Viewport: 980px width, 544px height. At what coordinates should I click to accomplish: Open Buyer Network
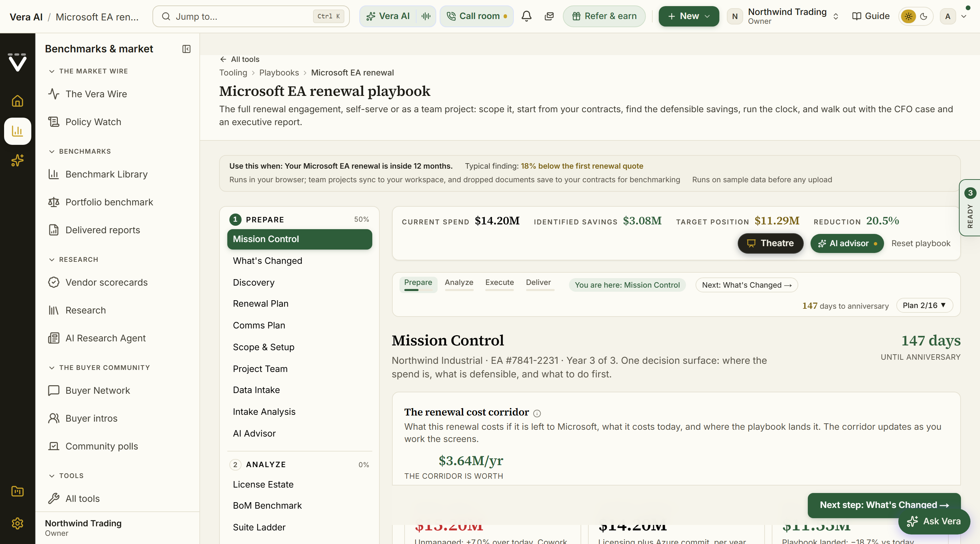117,390
